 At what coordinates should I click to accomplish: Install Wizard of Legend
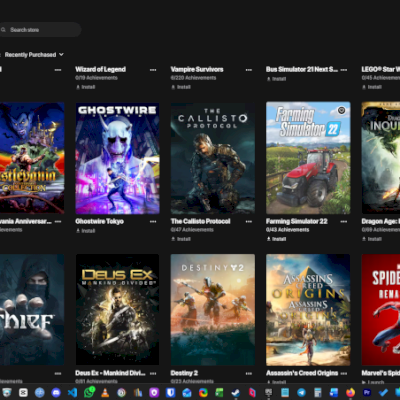pos(86,87)
